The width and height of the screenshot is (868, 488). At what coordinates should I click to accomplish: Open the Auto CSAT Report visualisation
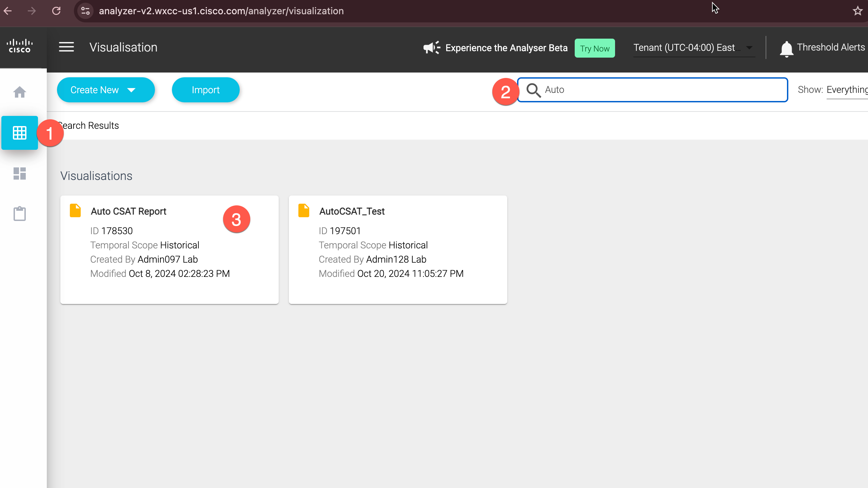[129, 211]
